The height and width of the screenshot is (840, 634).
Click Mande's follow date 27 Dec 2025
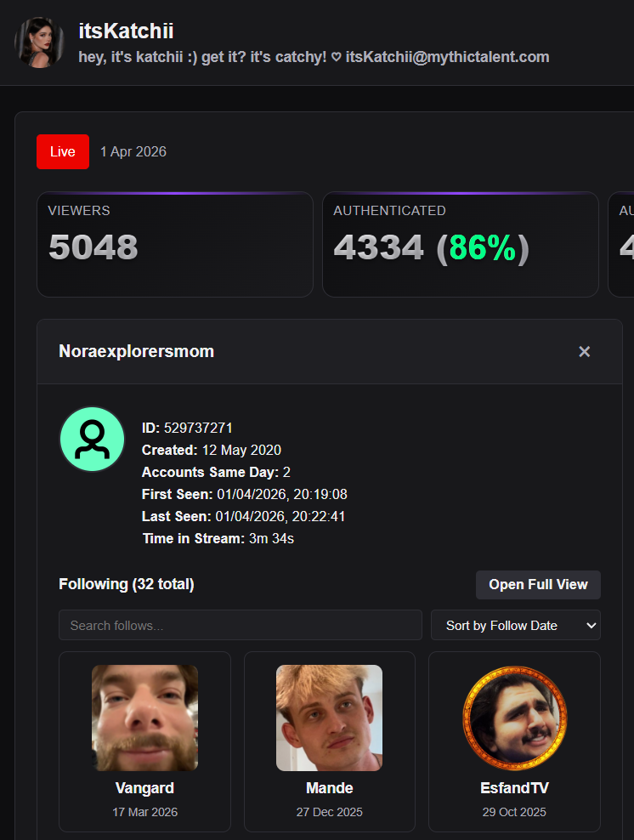click(329, 812)
